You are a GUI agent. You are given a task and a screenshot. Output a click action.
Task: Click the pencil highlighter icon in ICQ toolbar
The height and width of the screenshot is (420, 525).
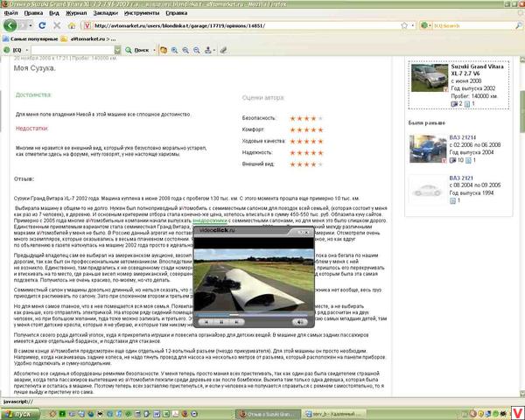[224, 50]
